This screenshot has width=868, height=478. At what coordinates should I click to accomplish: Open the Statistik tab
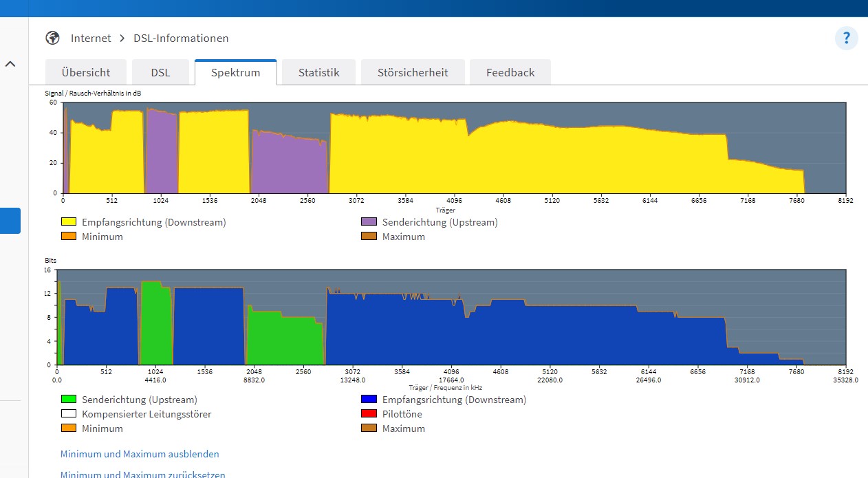coord(319,72)
